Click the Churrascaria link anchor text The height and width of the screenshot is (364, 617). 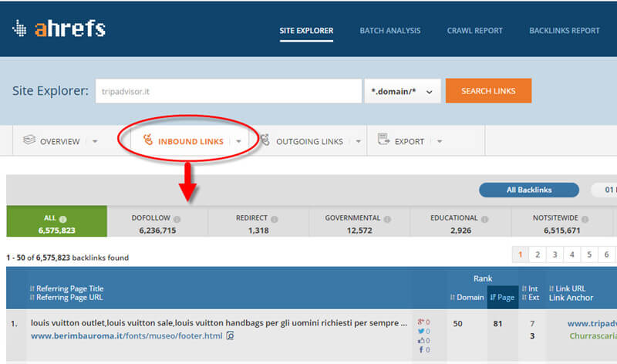tap(593, 336)
